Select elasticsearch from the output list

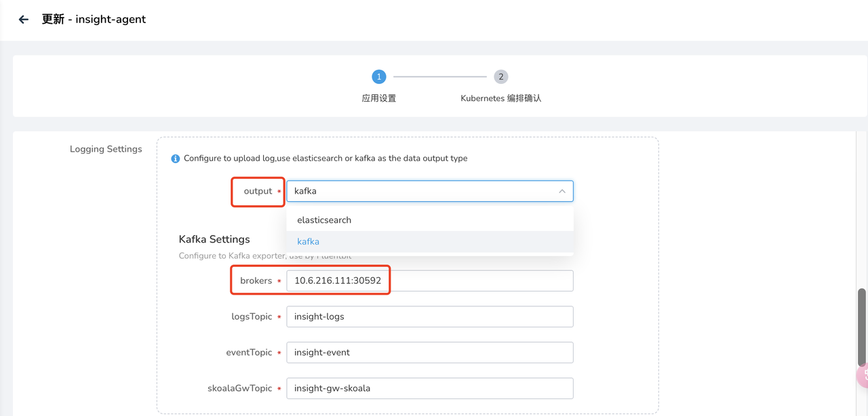(x=324, y=220)
